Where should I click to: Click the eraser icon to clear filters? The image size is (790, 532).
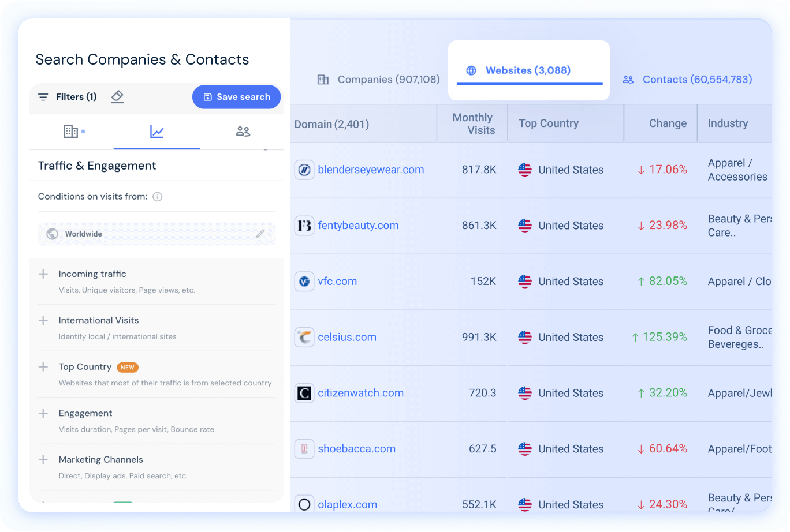pyautogui.click(x=117, y=96)
